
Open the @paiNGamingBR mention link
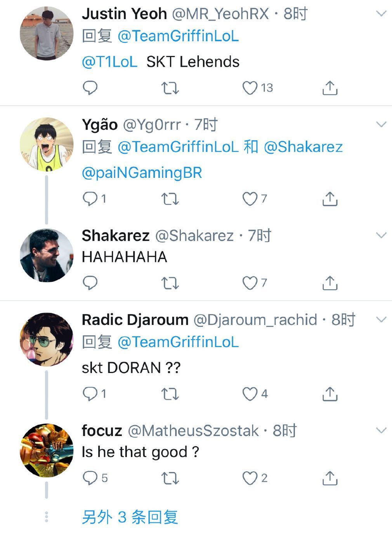tap(142, 173)
